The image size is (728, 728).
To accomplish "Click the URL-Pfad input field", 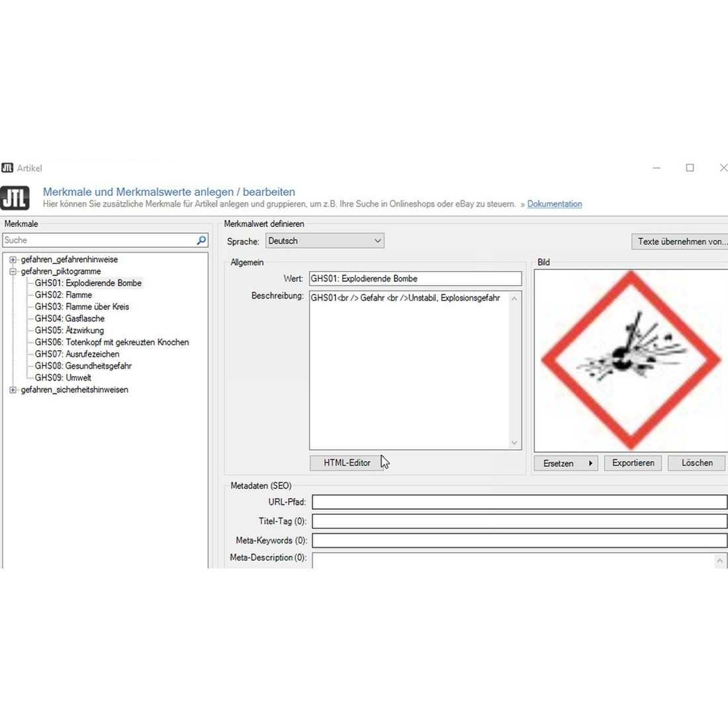I will [x=520, y=502].
